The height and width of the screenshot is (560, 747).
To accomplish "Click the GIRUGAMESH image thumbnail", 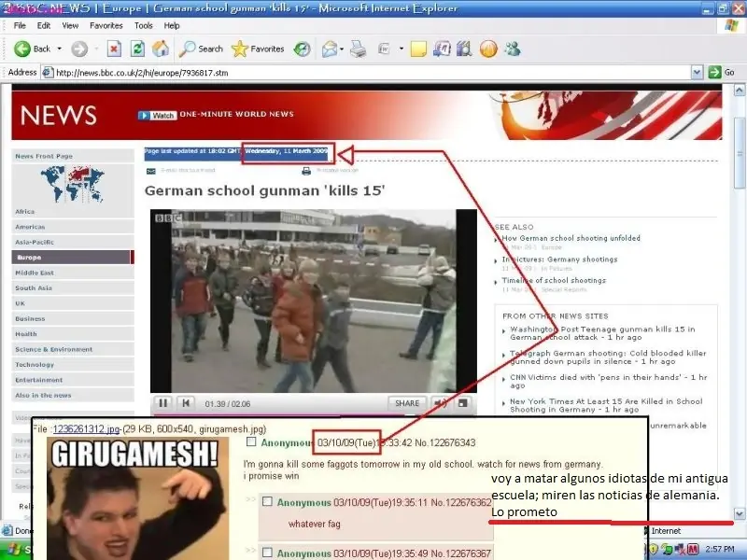I will coord(136,498).
